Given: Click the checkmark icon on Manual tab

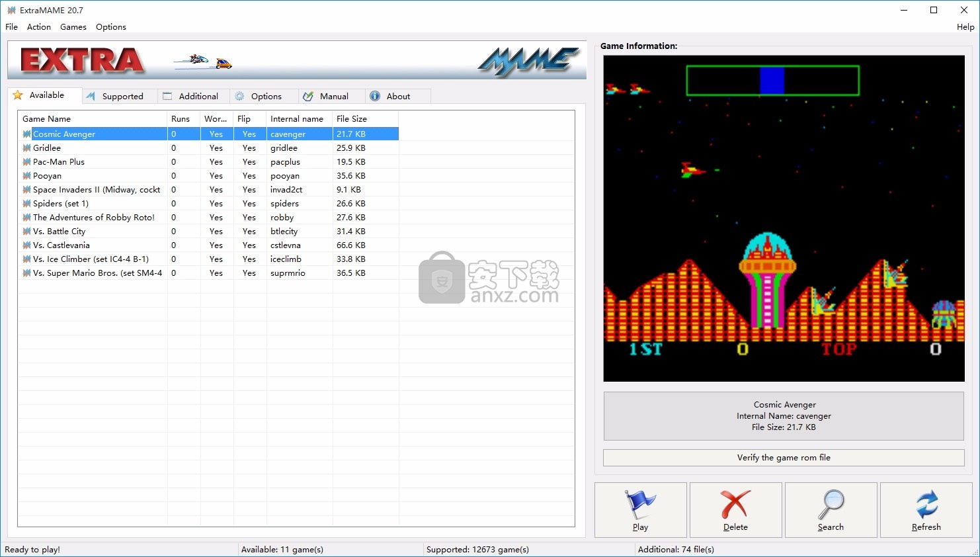Looking at the screenshot, I should point(308,96).
